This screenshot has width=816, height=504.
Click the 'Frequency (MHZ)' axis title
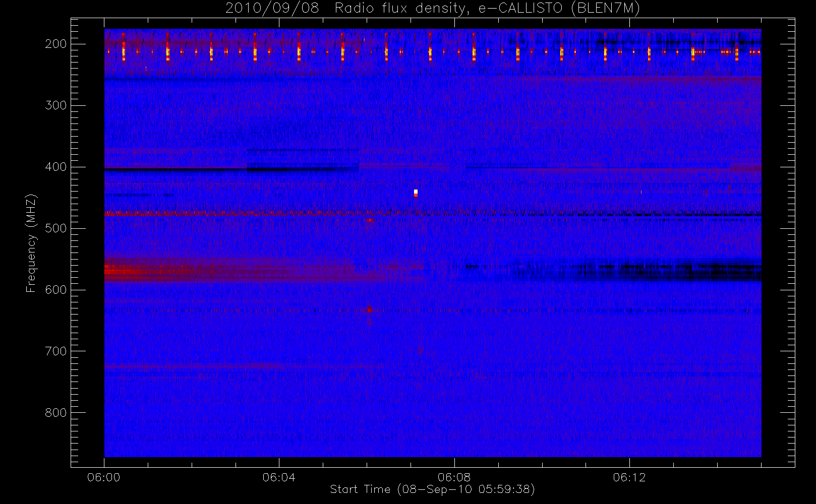[x=31, y=243]
